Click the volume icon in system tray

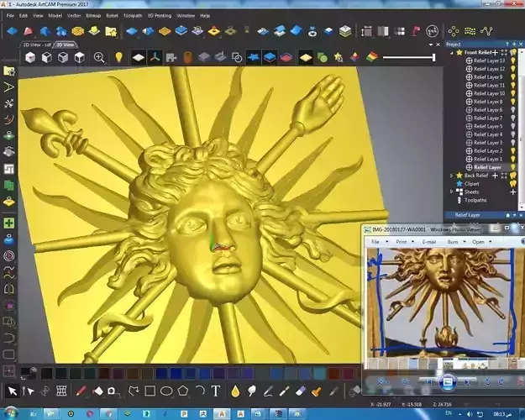pyautogui.click(x=470, y=414)
